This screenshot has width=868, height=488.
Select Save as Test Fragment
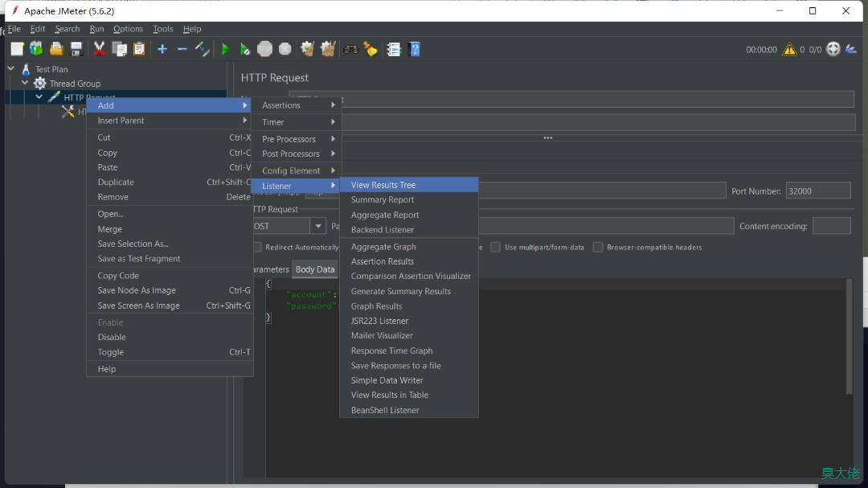(x=170, y=259)
